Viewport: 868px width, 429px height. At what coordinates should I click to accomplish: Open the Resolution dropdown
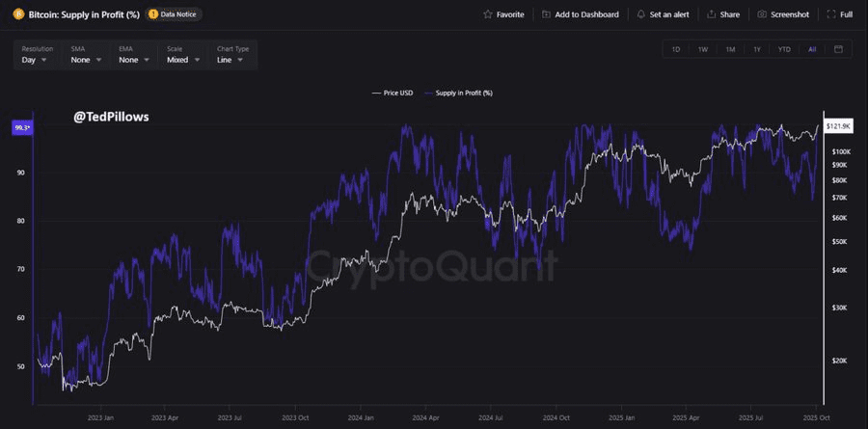(37, 54)
